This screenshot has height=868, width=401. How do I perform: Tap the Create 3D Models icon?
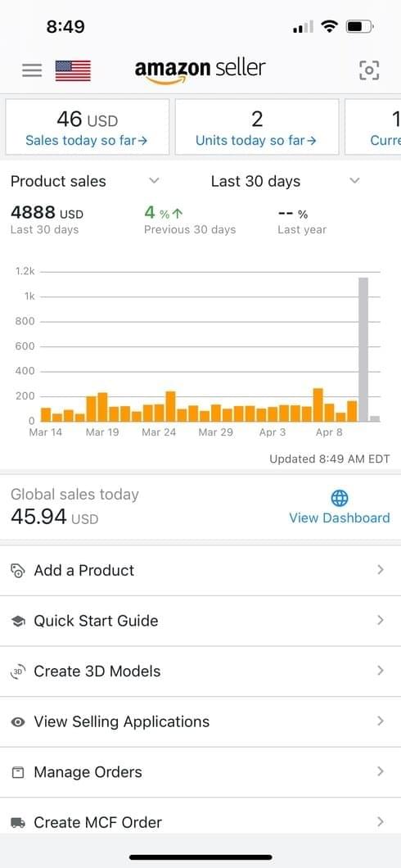tap(18, 671)
